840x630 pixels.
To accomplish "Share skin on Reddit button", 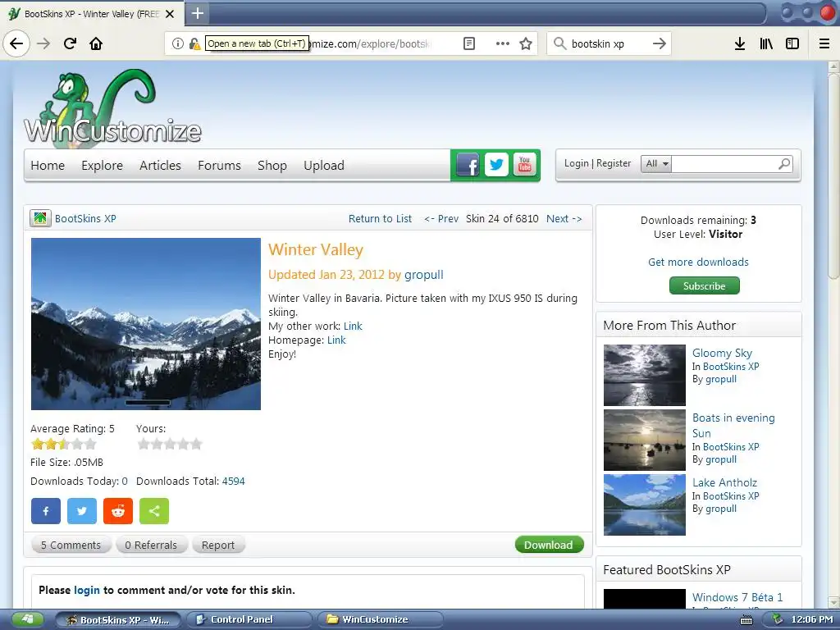I will pyautogui.click(x=118, y=511).
